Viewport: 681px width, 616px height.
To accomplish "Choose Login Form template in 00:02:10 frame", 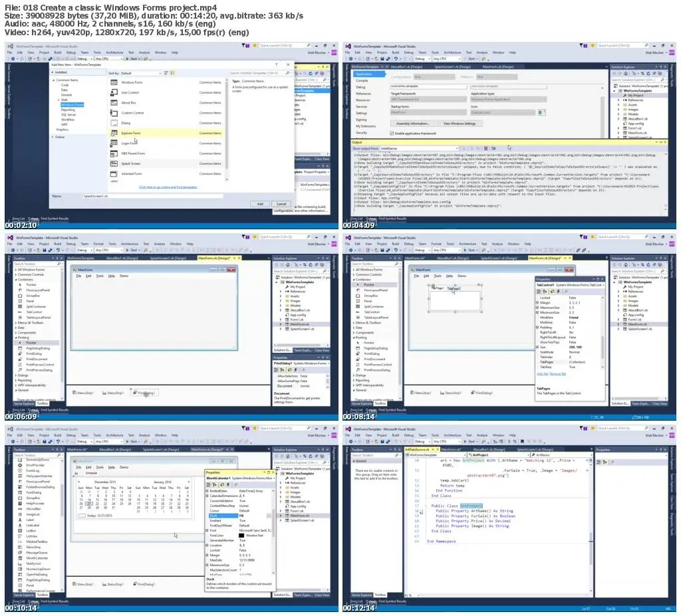I will click(x=167, y=144).
